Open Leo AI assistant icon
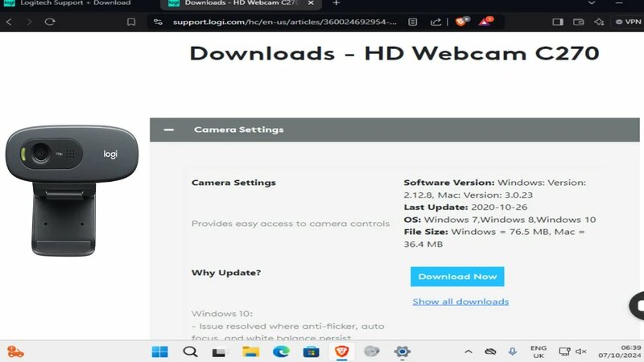644x362 pixels. pyautogui.click(x=599, y=22)
